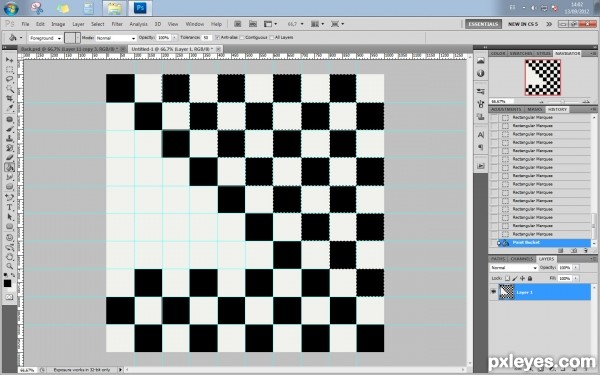Viewport: 600px width, 375px height.
Task: Open the Filter menu
Action: point(117,24)
